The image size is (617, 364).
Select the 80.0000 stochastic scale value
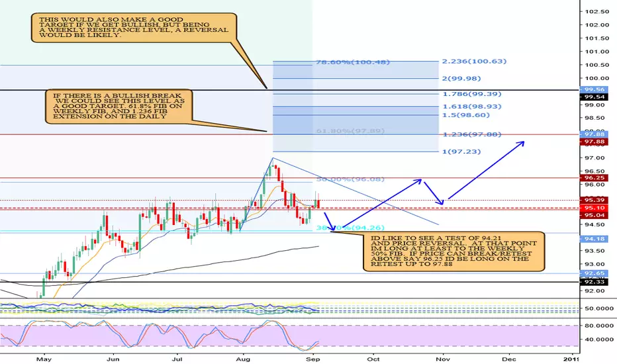(x=598, y=326)
